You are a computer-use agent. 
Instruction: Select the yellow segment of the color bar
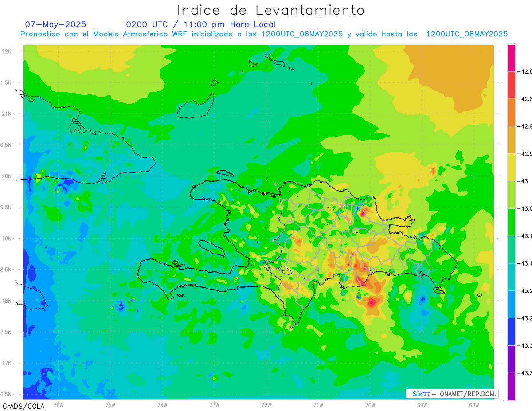[511, 167]
